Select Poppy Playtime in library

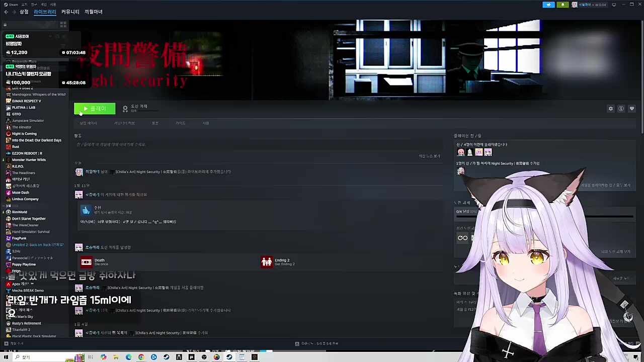click(24, 264)
